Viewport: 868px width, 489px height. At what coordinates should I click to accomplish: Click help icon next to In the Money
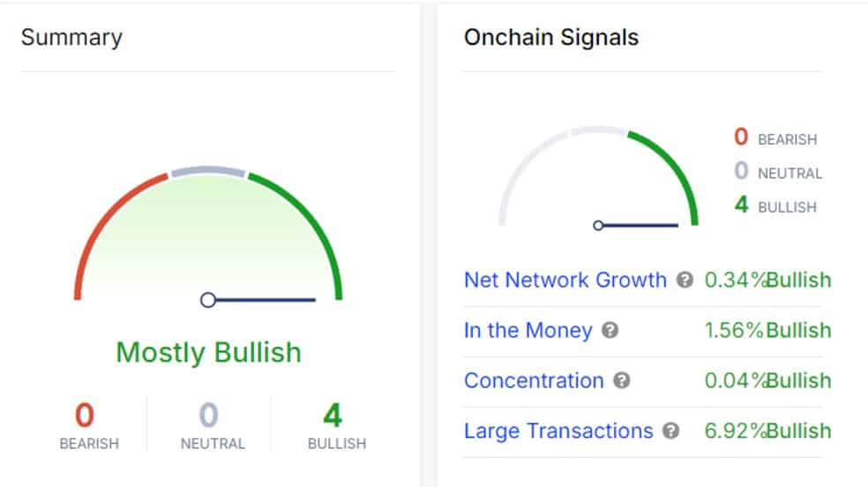click(610, 330)
